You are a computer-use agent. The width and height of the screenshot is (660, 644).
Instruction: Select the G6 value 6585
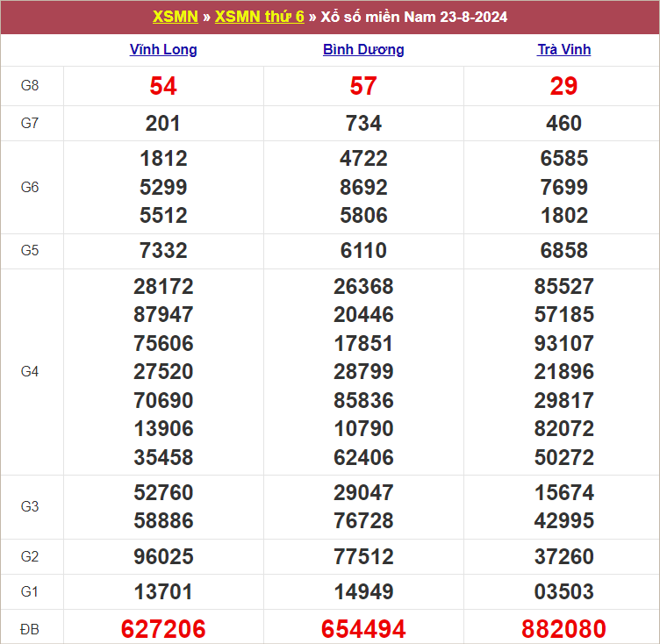pos(564,159)
